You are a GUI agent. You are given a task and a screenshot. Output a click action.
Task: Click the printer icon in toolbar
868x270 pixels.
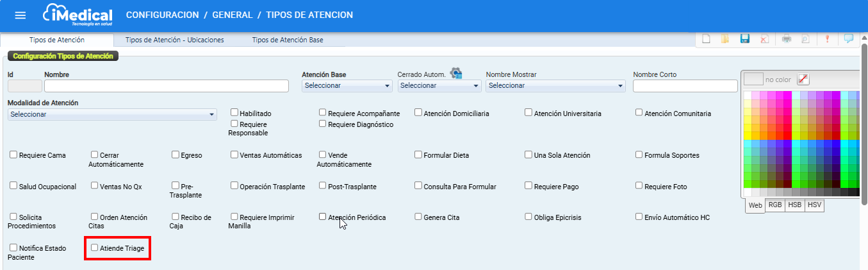tap(786, 39)
